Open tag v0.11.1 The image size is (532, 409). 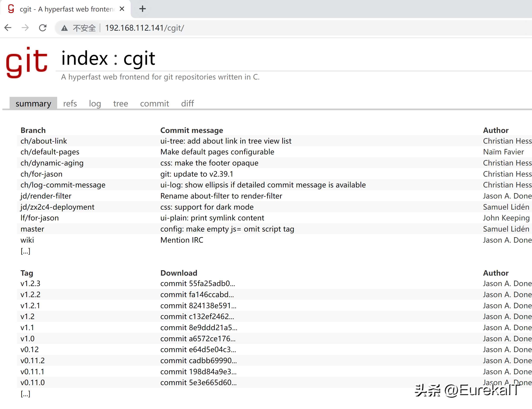[x=33, y=372]
